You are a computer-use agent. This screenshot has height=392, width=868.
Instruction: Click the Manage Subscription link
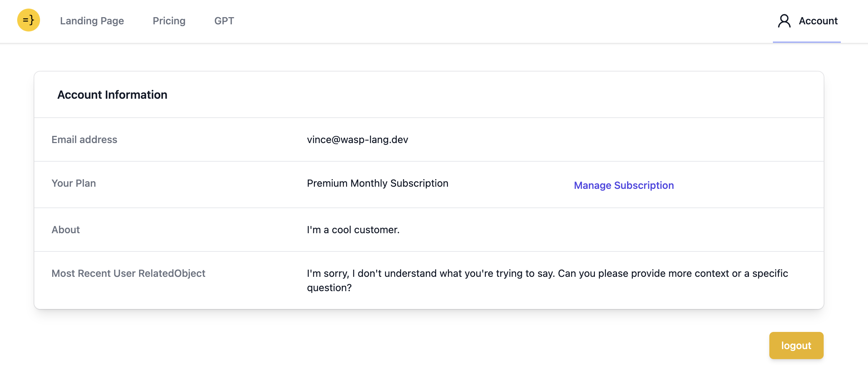624,185
